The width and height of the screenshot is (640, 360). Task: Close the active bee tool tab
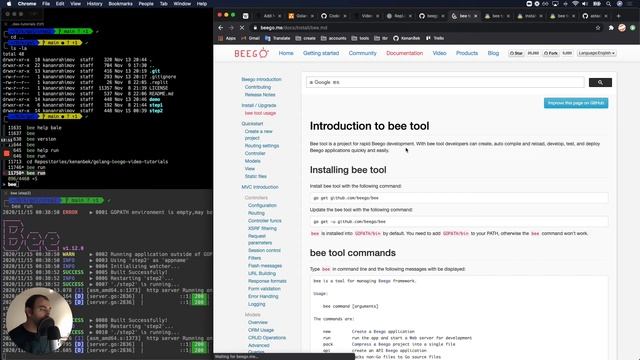coord(476,16)
